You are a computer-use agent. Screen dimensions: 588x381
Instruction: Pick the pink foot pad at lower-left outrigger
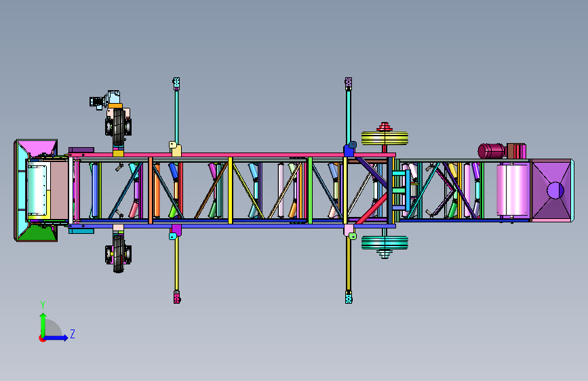coord(176,297)
